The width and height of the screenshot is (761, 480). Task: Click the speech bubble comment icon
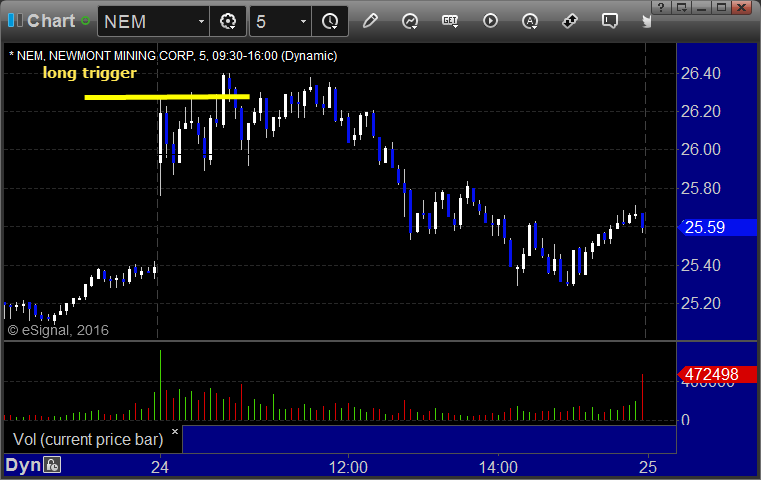610,21
